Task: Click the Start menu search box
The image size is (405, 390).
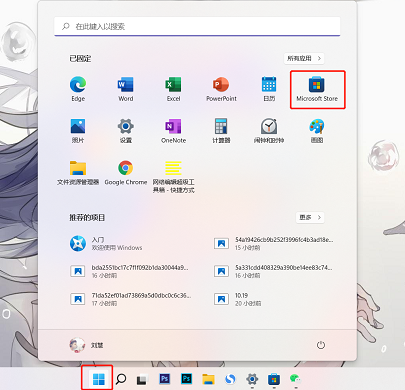Action: tap(197, 26)
